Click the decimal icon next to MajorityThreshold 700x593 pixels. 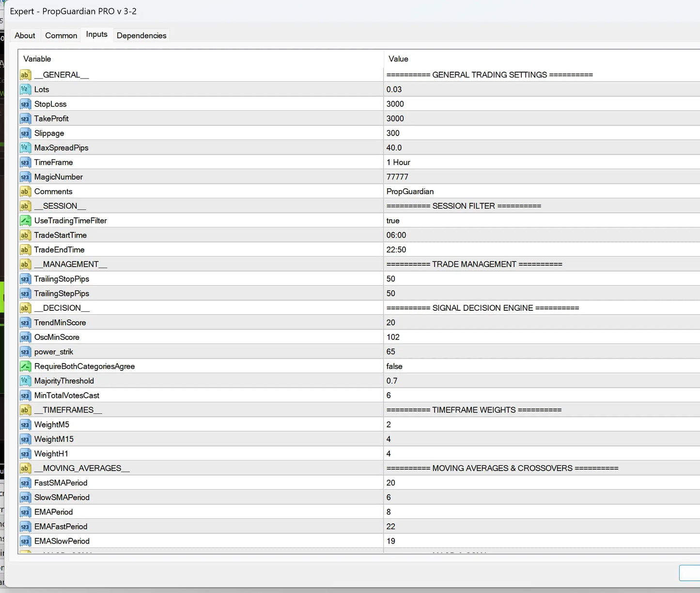[x=25, y=380]
